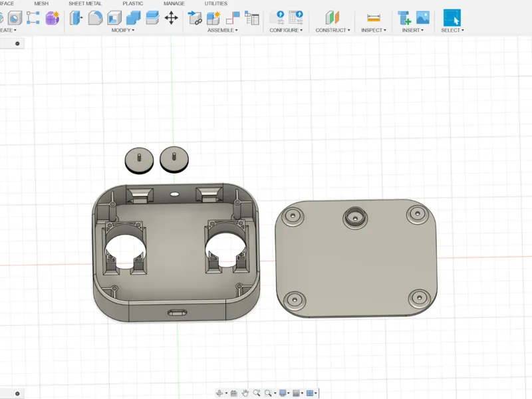Viewport: 532px width, 399px height.
Task: Select the Shell tool icon
Action: click(x=114, y=18)
